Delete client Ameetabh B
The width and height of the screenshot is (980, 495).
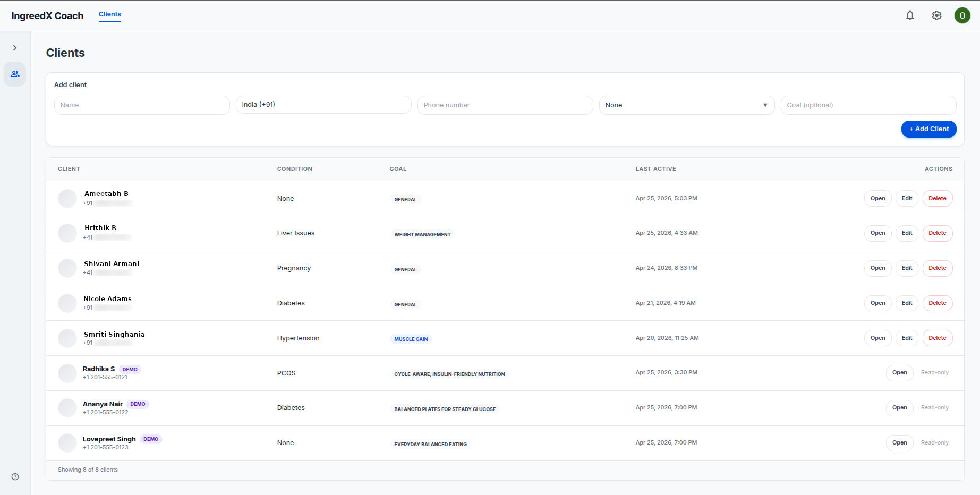coord(937,199)
